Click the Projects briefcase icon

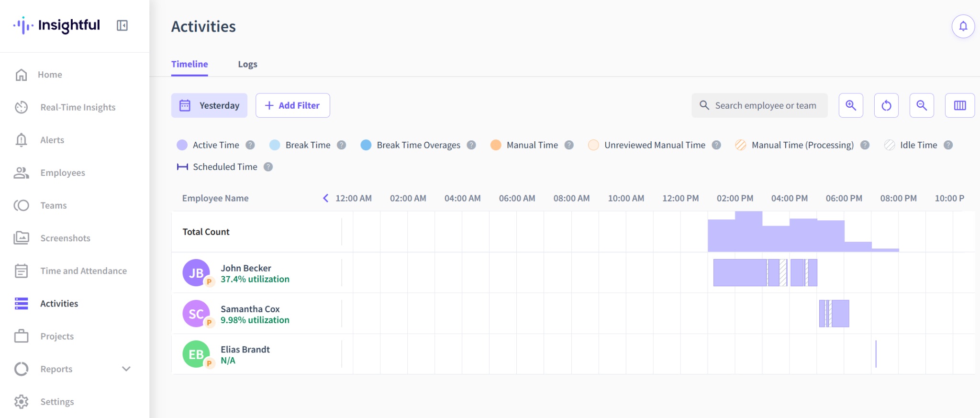[x=21, y=336]
